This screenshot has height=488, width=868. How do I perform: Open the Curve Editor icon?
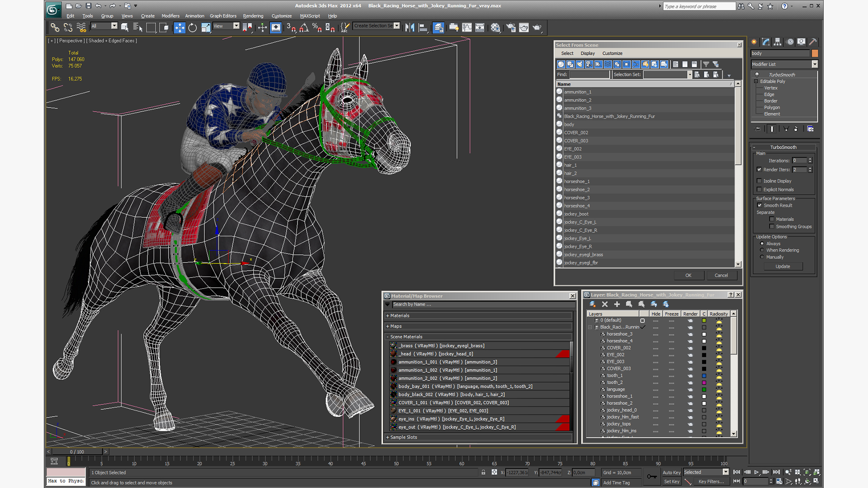click(x=467, y=28)
